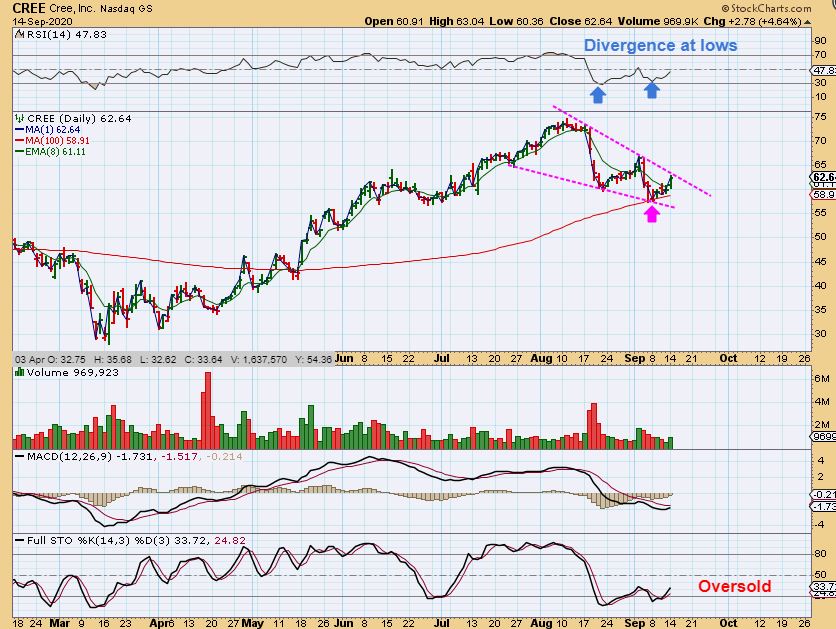
Task: Select the green EMA(8) legend line swatch
Action: coord(20,152)
